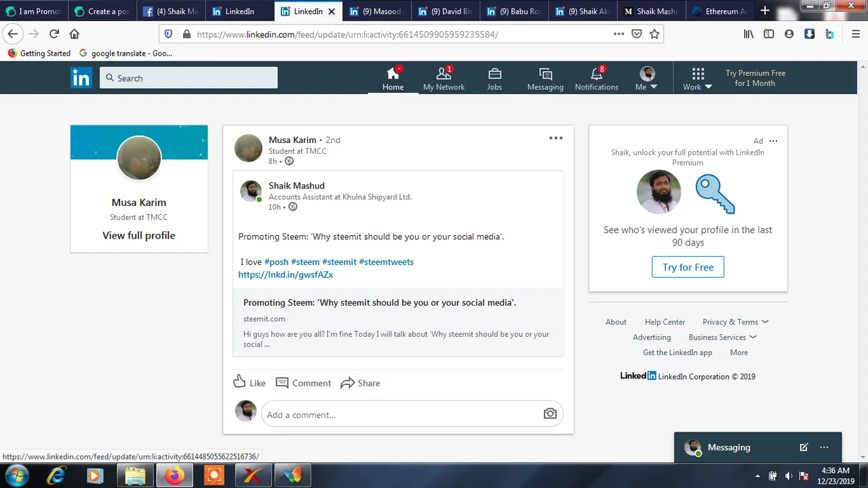Click the tracking protection shield icon
The image size is (868, 488).
pyautogui.click(x=168, y=34)
